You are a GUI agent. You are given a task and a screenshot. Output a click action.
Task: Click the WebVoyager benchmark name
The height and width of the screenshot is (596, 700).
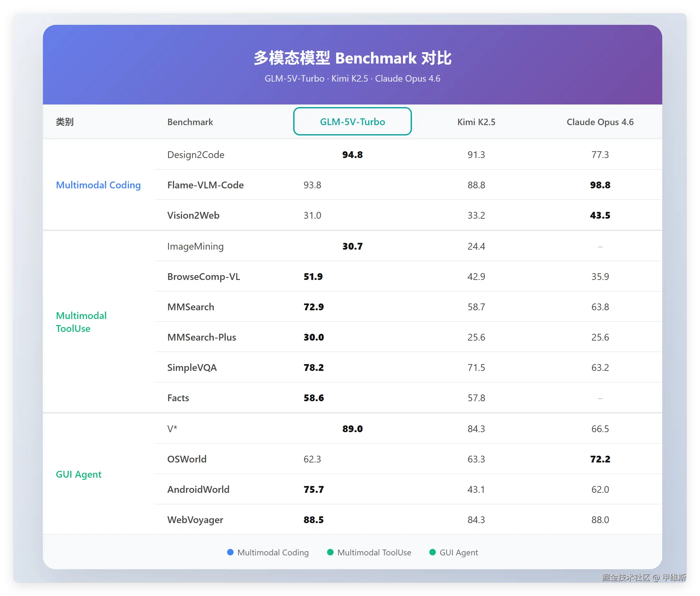click(195, 520)
